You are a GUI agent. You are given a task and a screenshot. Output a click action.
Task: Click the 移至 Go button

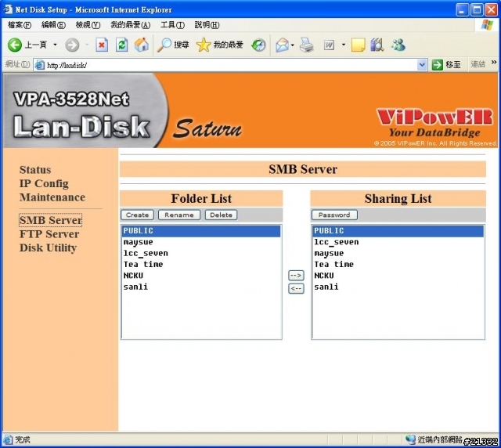click(446, 64)
